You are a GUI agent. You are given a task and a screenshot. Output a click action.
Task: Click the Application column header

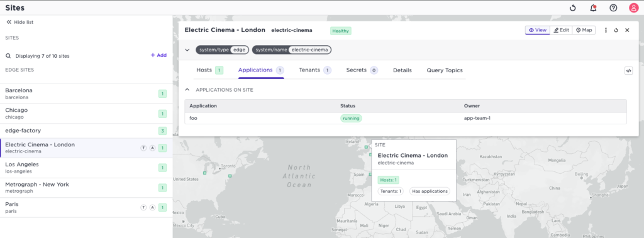tap(203, 106)
